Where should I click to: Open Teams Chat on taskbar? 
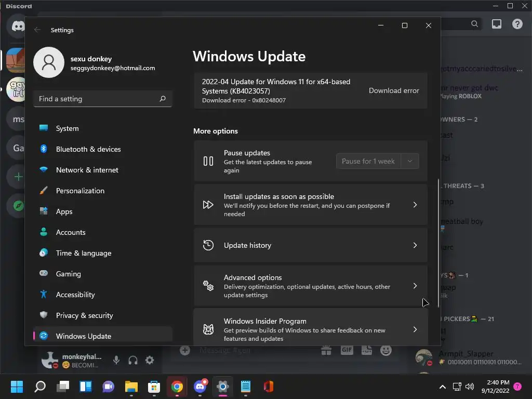(x=109, y=387)
